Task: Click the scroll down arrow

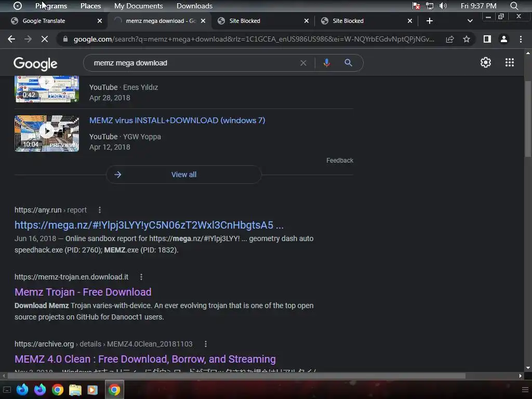Action: [x=528, y=367]
